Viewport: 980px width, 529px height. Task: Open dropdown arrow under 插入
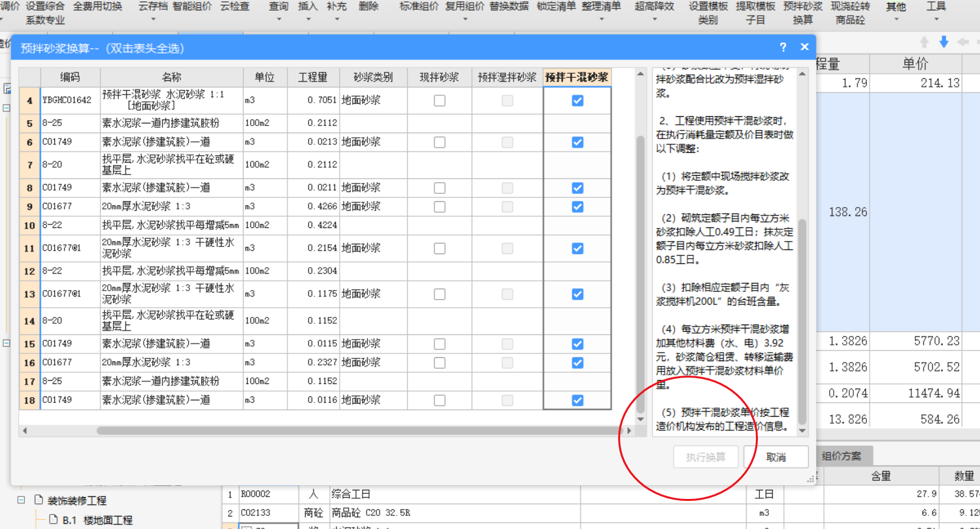click(x=308, y=20)
